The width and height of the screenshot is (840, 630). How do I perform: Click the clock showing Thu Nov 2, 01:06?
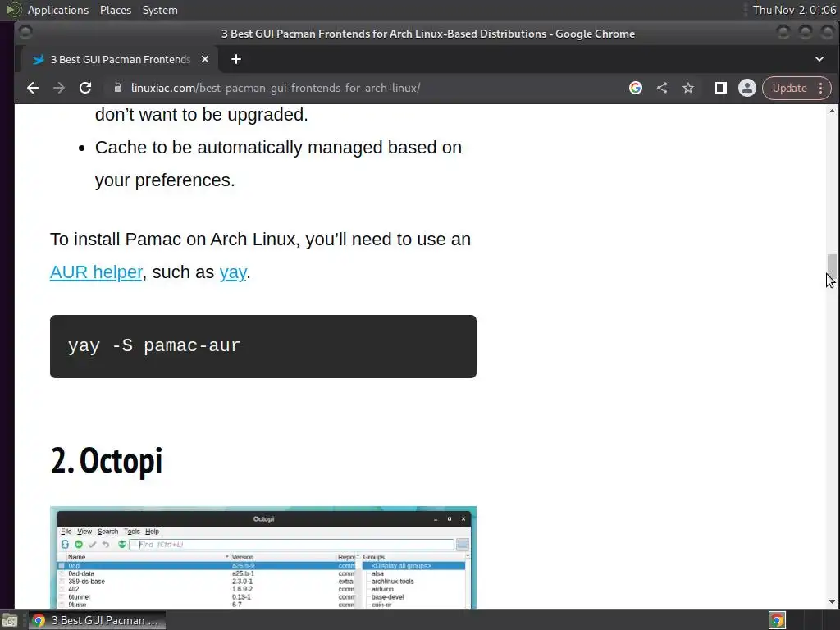[x=794, y=10]
